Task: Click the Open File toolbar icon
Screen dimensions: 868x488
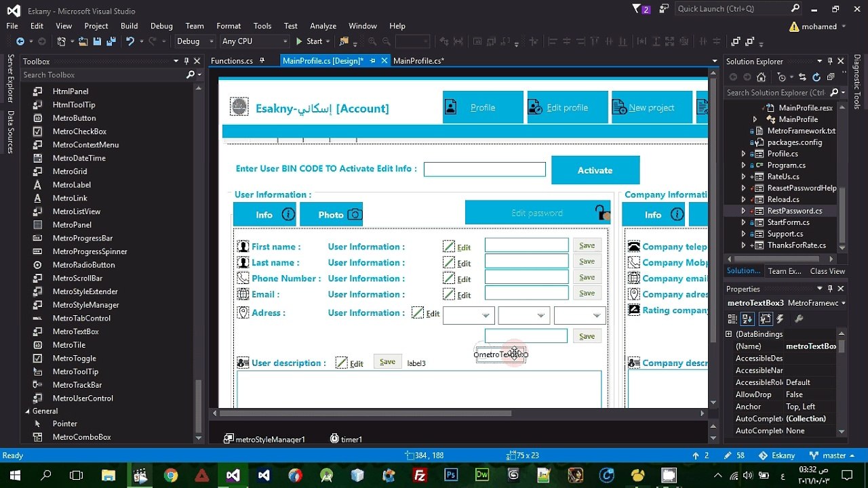Action: pyautogui.click(x=83, y=41)
